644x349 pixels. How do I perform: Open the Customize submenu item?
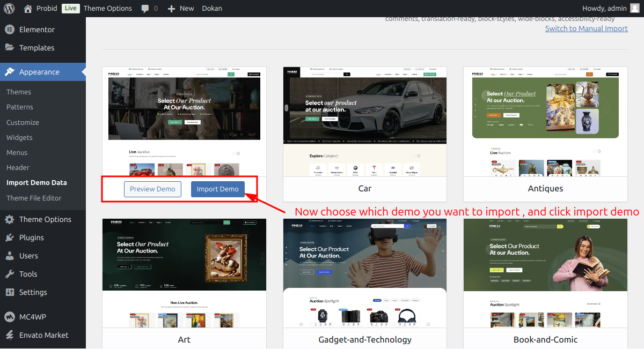pos(23,122)
